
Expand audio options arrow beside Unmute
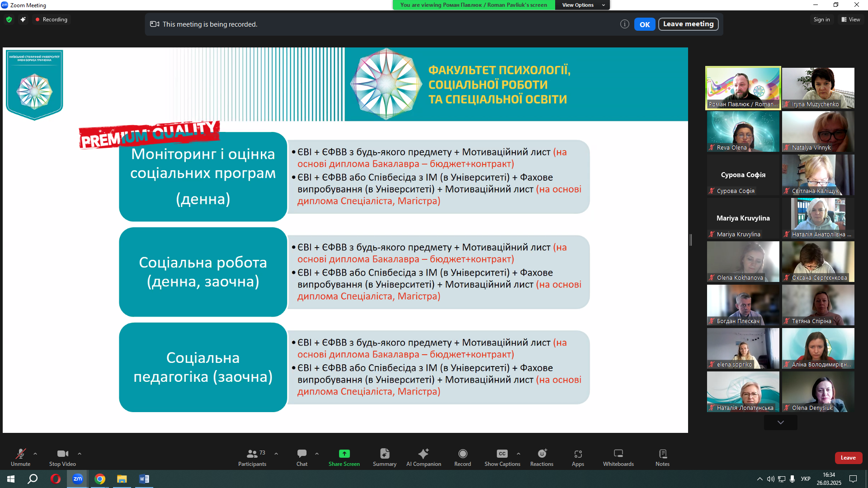(x=35, y=454)
